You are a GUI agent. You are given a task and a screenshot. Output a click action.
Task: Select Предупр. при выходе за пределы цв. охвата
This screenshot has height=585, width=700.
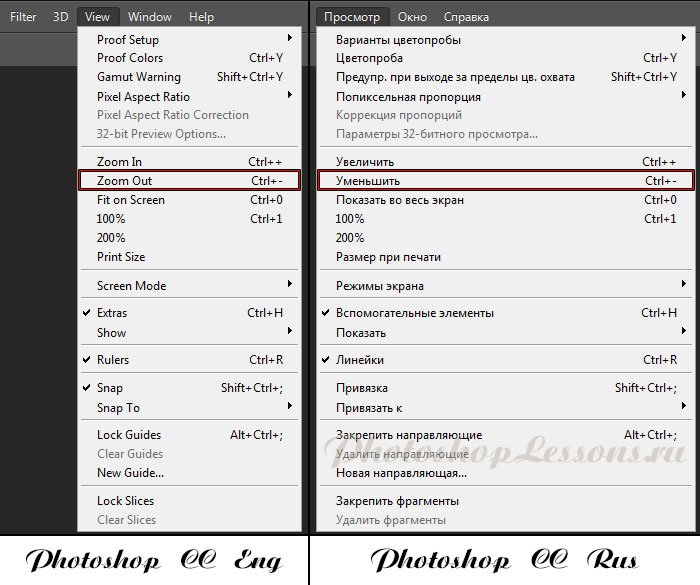pyautogui.click(x=505, y=77)
